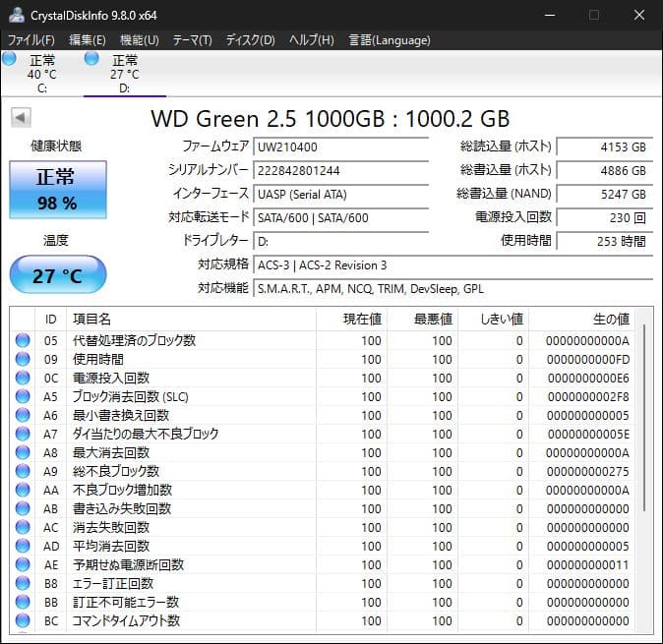663x644 pixels.
Task: Open the ファイル(F) menu
Action: click(x=31, y=40)
